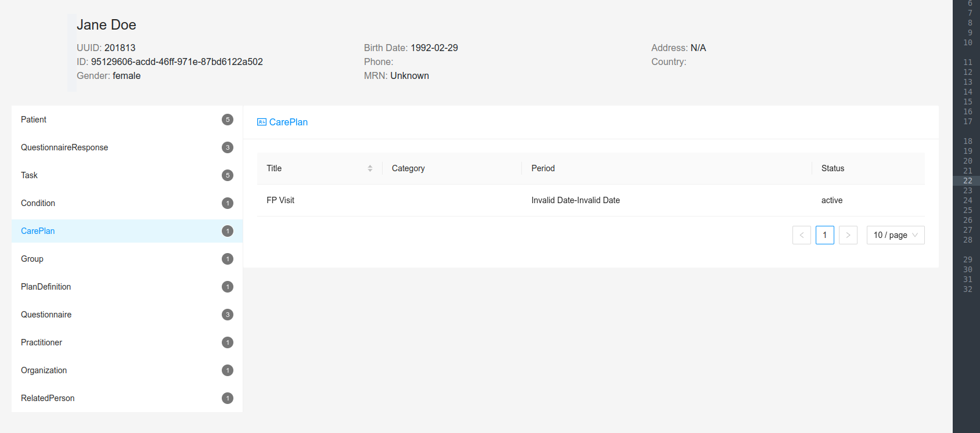Click the Gender female text
The width and height of the screenshot is (980, 433).
(x=109, y=75)
